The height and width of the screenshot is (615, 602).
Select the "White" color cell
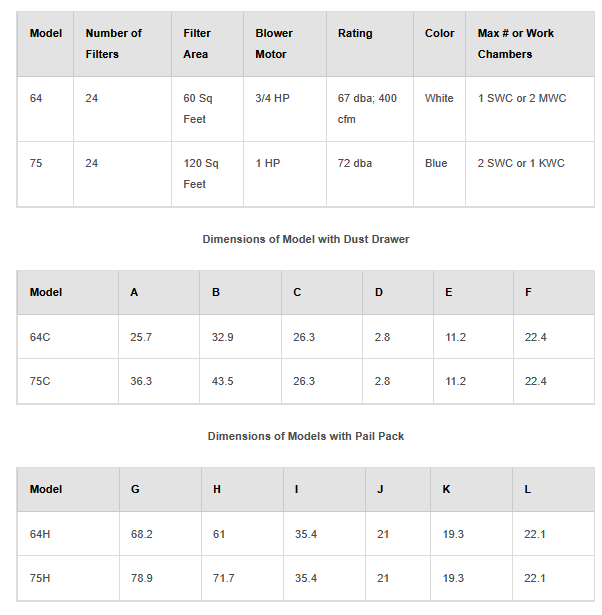click(x=439, y=98)
